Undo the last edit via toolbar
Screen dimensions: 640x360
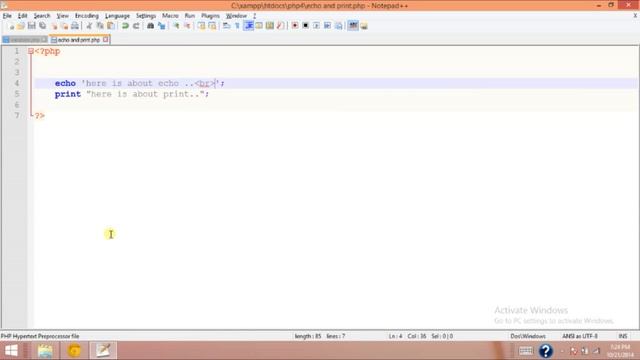coord(125,26)
